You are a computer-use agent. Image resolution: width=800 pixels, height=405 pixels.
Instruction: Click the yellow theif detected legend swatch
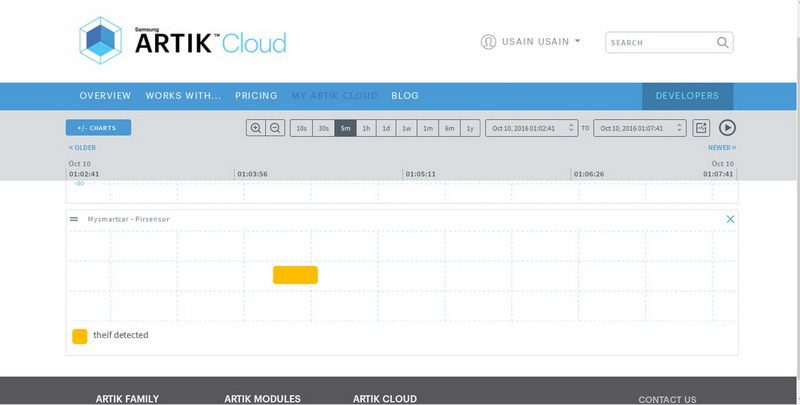pos(80,337)
